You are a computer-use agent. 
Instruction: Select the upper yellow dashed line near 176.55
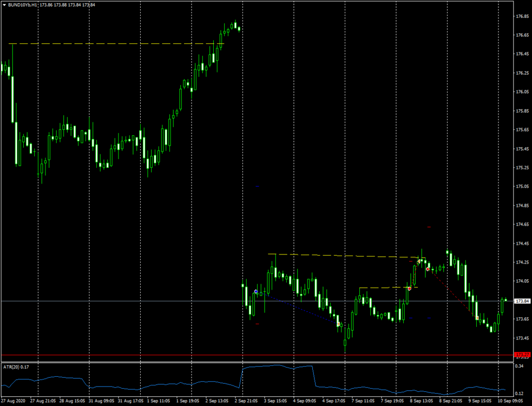(x=116, y=44)
